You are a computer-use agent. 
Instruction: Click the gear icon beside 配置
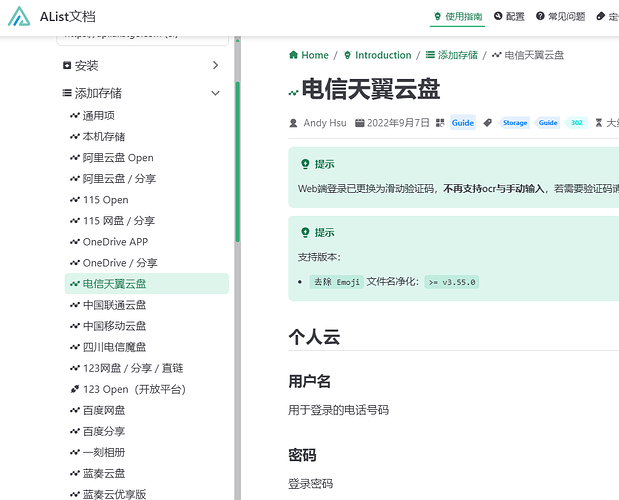pos(498,16)
